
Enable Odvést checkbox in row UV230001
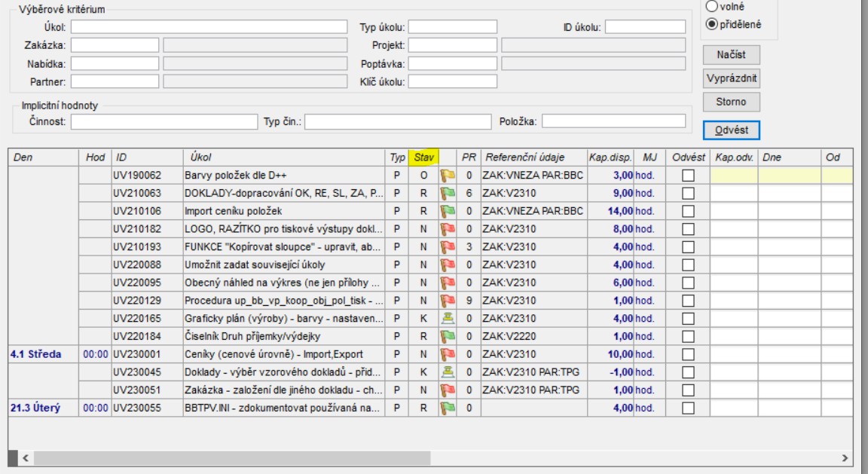point(688,354)
